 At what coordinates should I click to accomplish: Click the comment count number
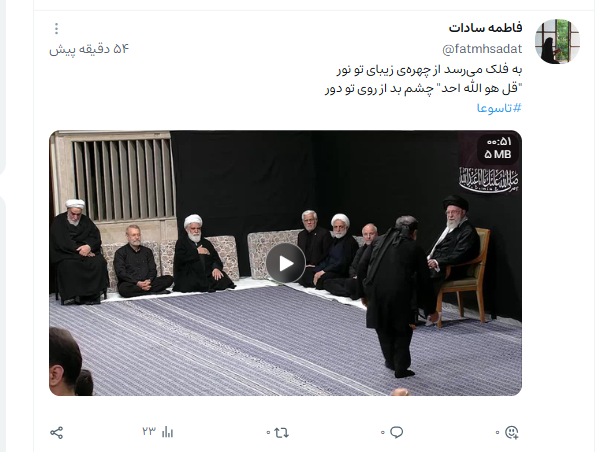383,433
